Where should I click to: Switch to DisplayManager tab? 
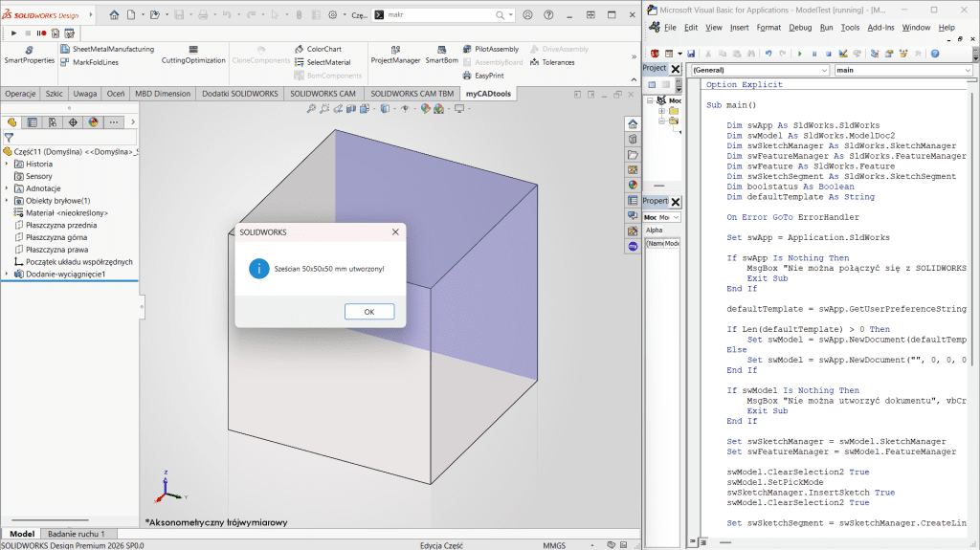click(93, 122)
